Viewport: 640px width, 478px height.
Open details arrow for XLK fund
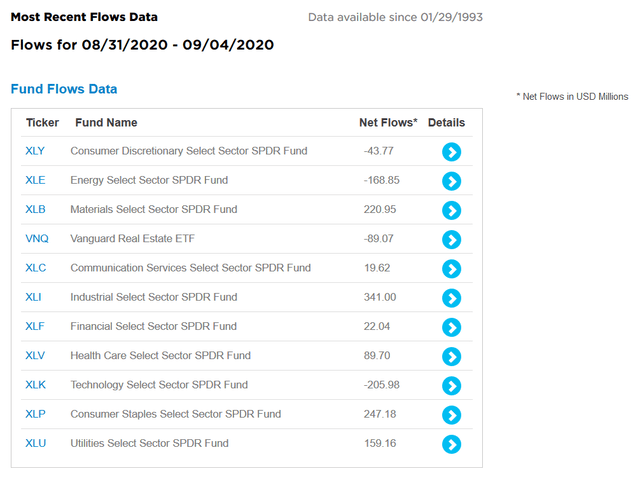pyautogui.click(x=451, y=386)
